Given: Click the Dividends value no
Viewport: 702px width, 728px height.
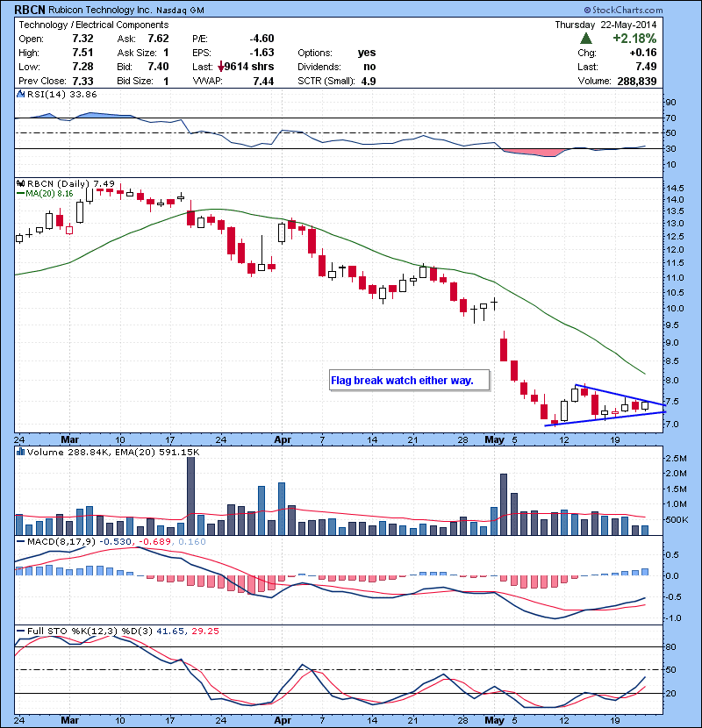Looking at the screenshot, I should pyautogui.click(x=369, y=67).
